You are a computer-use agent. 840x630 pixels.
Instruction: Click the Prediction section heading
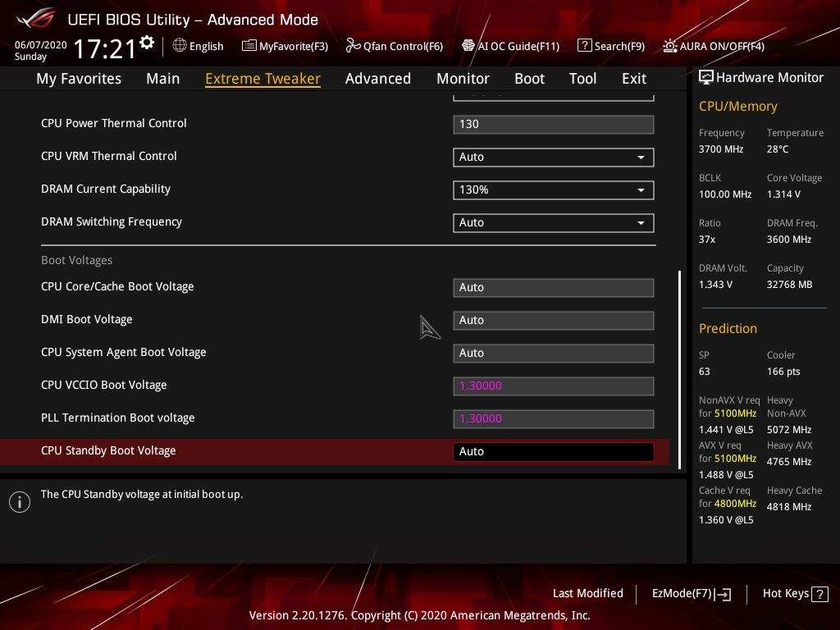pyautogui.click(x=728, y=328)
